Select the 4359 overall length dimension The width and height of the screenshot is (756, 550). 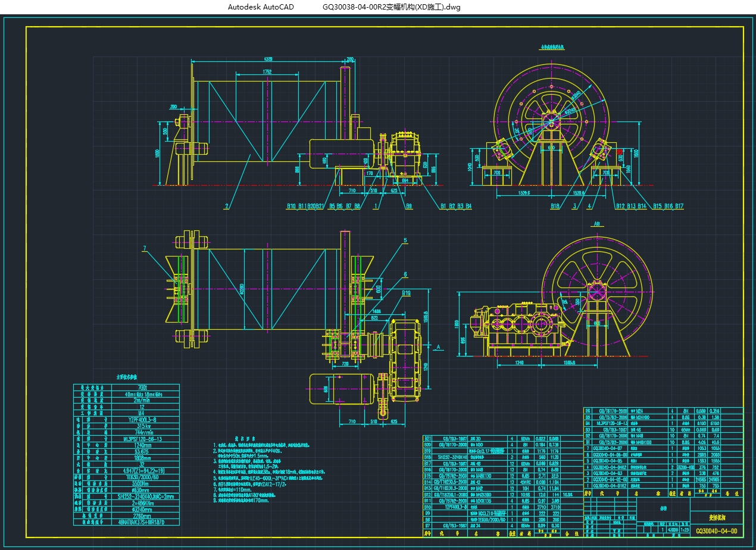(268, 59)
